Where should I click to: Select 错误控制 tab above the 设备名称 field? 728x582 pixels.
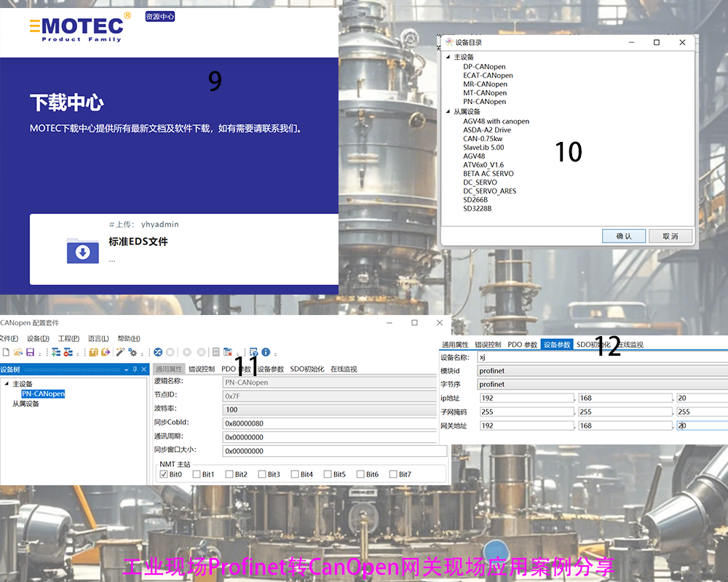488,345
